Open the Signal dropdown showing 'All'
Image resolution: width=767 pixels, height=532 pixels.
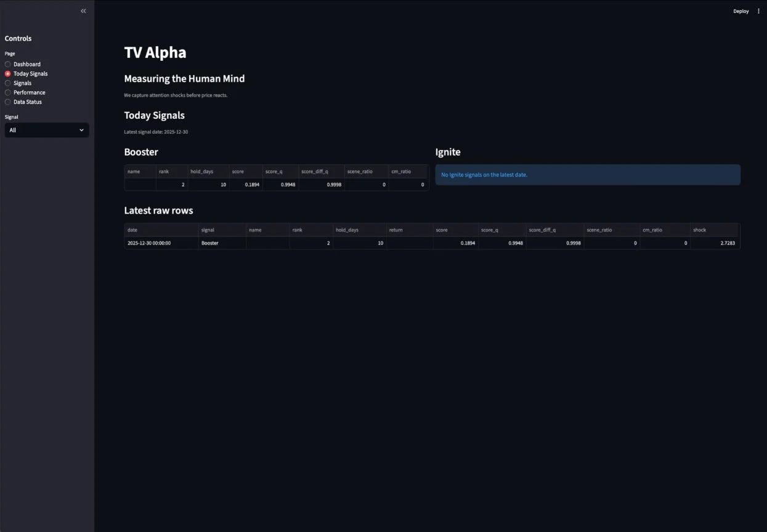pyautogui.click(x=46, y=130)
